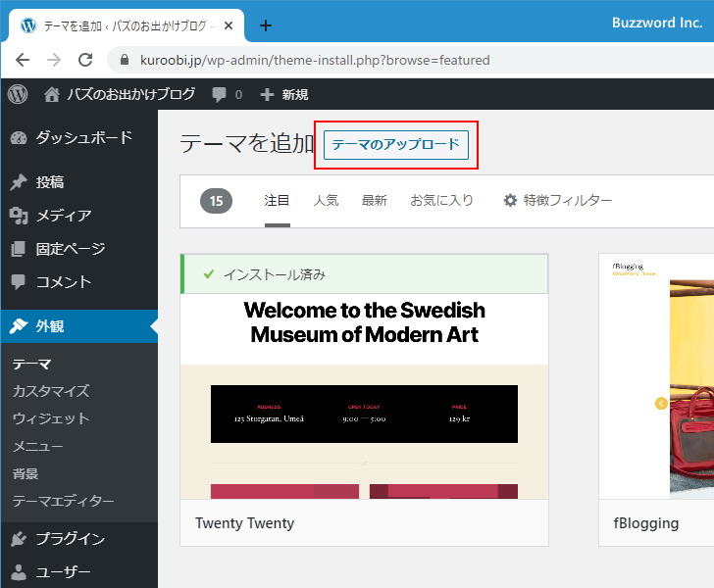Viewport: 714px width, 588px height.
Task: Click site name バズのお出かけブログ link
Action: (131, 94)
